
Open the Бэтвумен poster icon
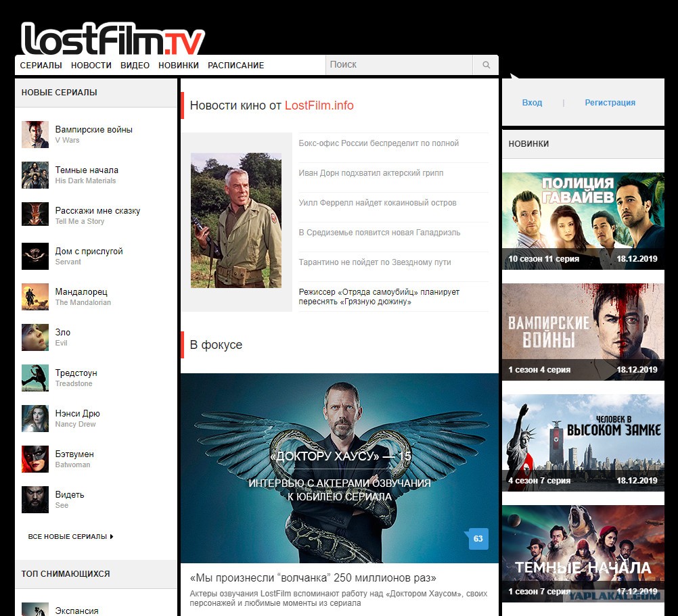[35, 459]
